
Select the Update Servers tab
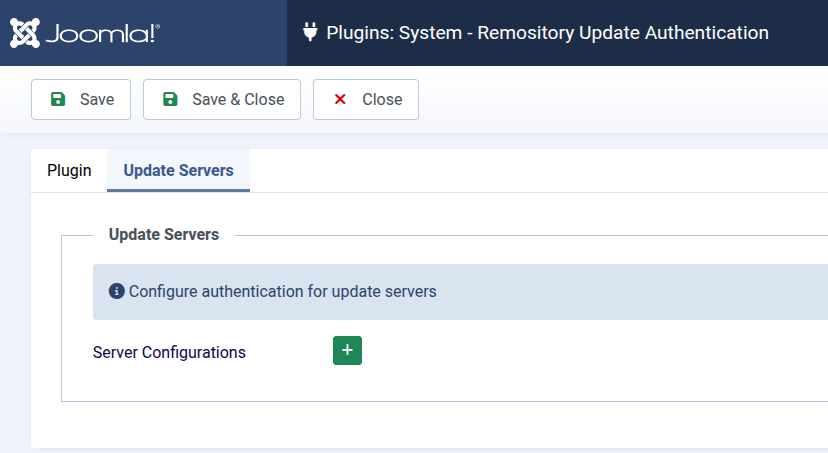178,171
